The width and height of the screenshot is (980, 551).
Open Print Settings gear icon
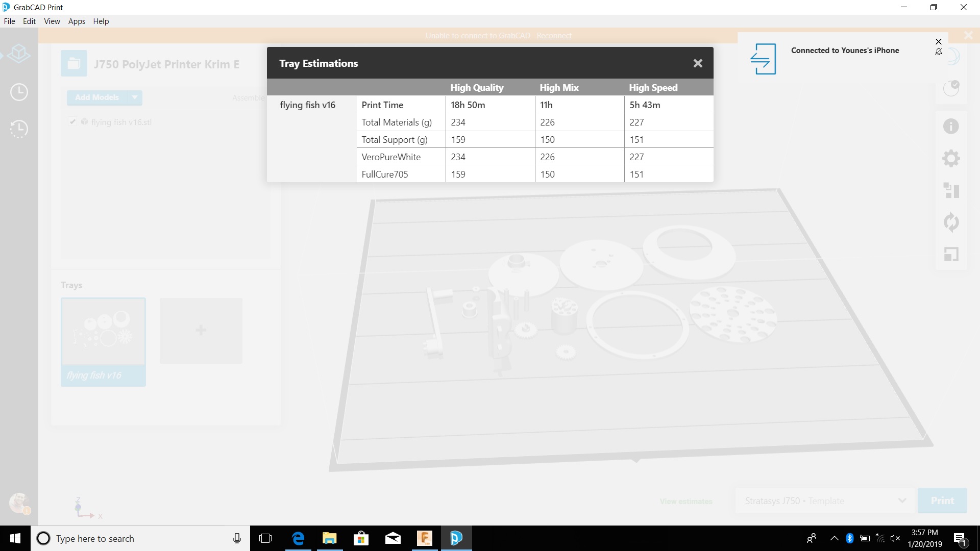pos(950,158)
